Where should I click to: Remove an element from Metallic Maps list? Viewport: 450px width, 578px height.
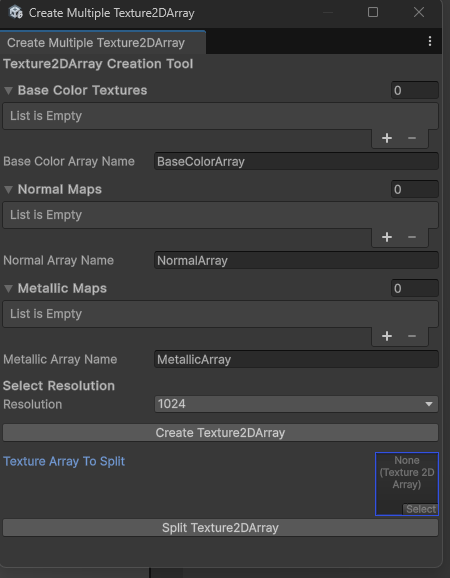pos(412,336)
